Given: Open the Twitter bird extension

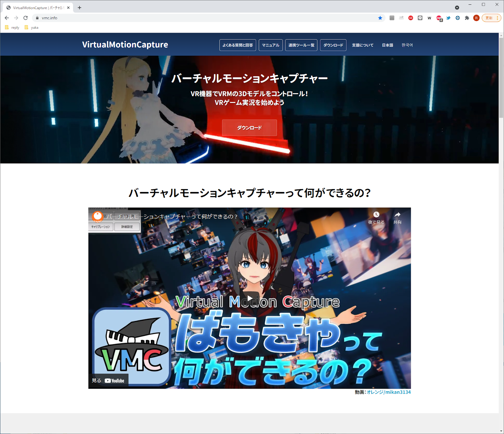Looking at the screenshot, I should point(448,18).
